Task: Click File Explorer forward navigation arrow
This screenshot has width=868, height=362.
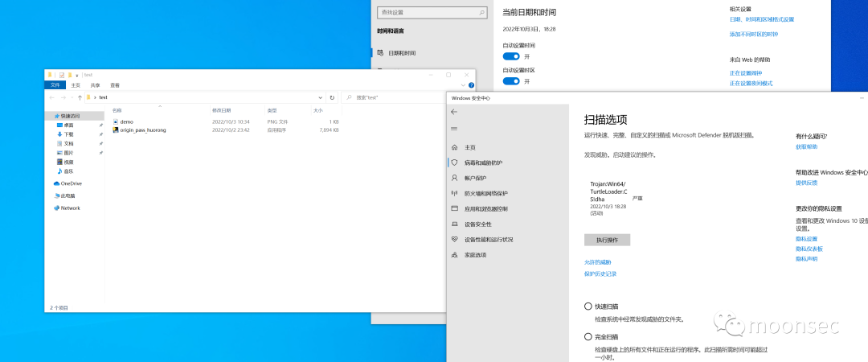Action: [x=63, y=97]
